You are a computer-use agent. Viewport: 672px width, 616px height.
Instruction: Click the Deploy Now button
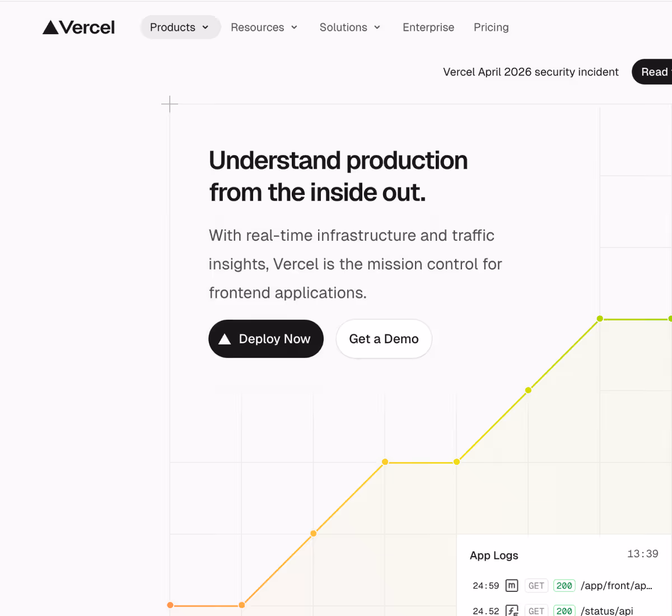(x=266, y=339)
